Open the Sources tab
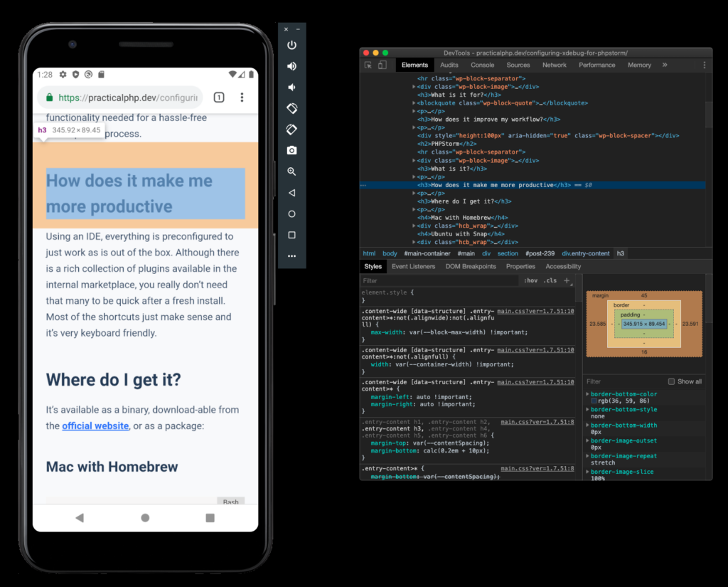728x587 pixels. (x=518, y=65)
